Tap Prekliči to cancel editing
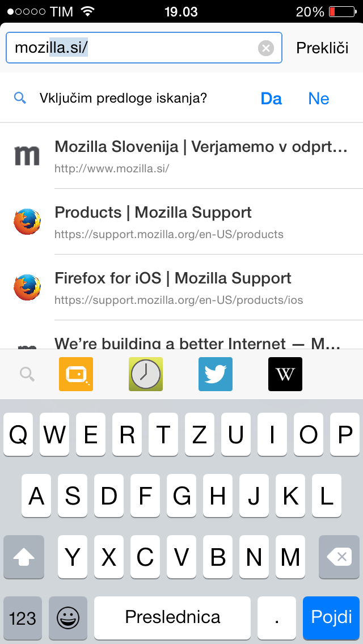The image size is (363, 644). (x=322, y=48)
